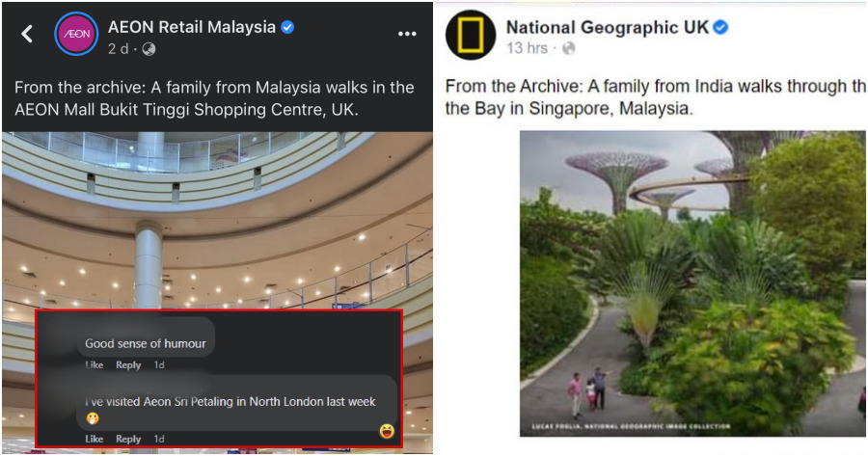The width and height of the screenshot is (868, 456).
Task: Click the laughing emoji reaction on comment
Action: point(387,431)
